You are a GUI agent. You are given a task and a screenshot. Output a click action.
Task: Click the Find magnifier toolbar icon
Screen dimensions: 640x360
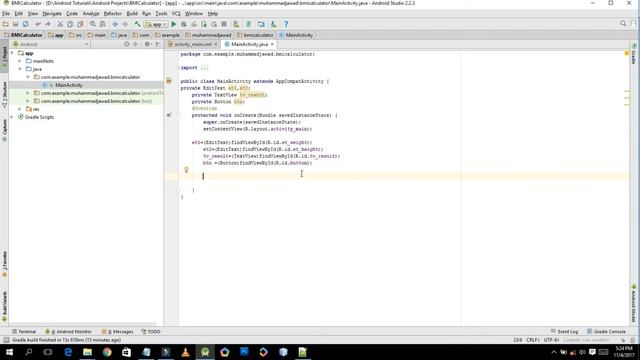tap(93, 24)
